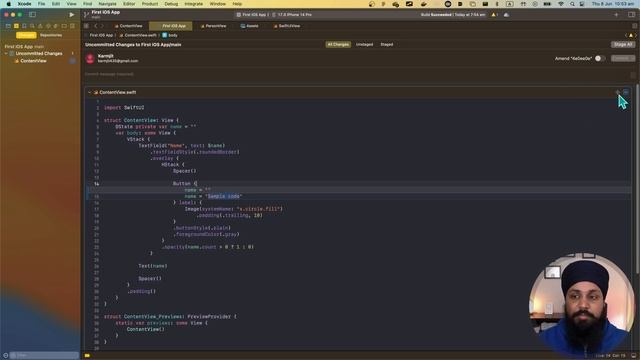640x360 pixels.
Task: Open the Find navigator icon
Action: (32, 26)
